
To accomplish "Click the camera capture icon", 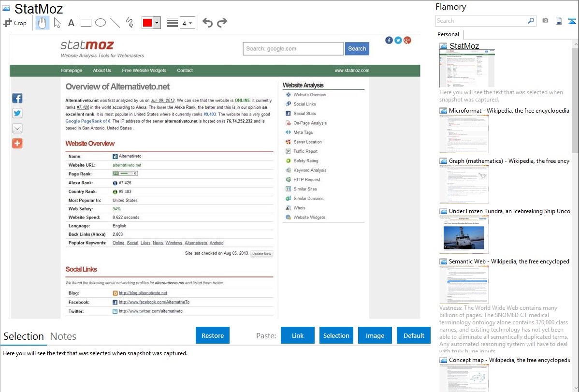I will click(545, 21).
